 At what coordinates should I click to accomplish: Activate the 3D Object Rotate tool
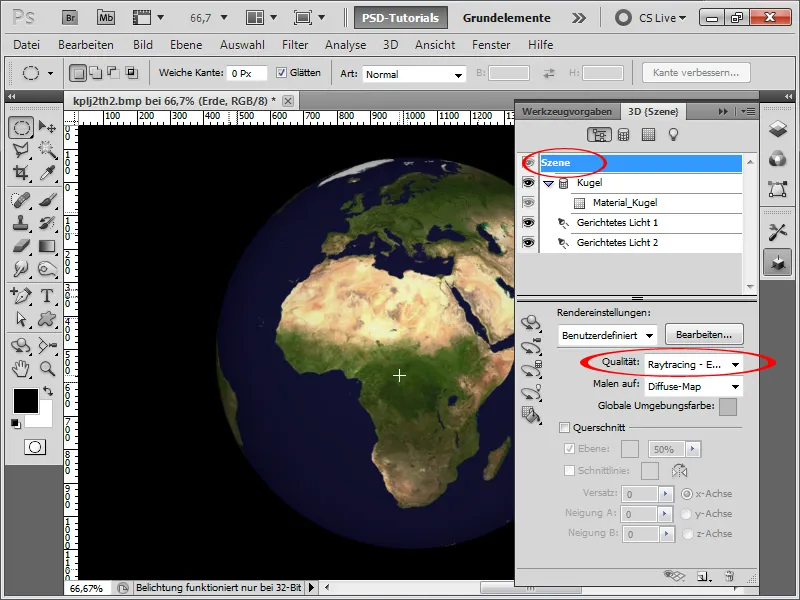21,345
